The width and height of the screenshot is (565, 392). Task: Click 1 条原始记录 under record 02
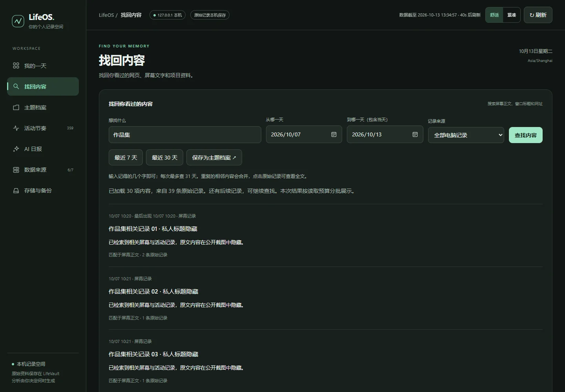(x=155, y=318)
